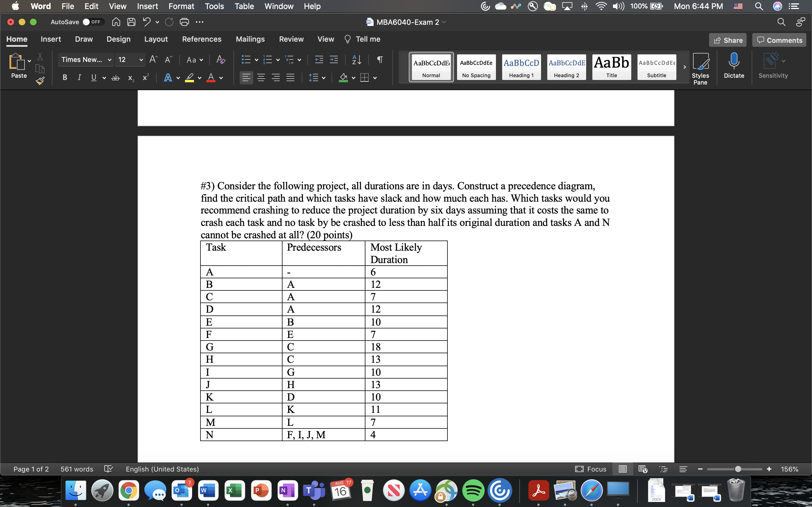812x507 pixels.
Task: Click the Share button
Action: pos(728,40)
